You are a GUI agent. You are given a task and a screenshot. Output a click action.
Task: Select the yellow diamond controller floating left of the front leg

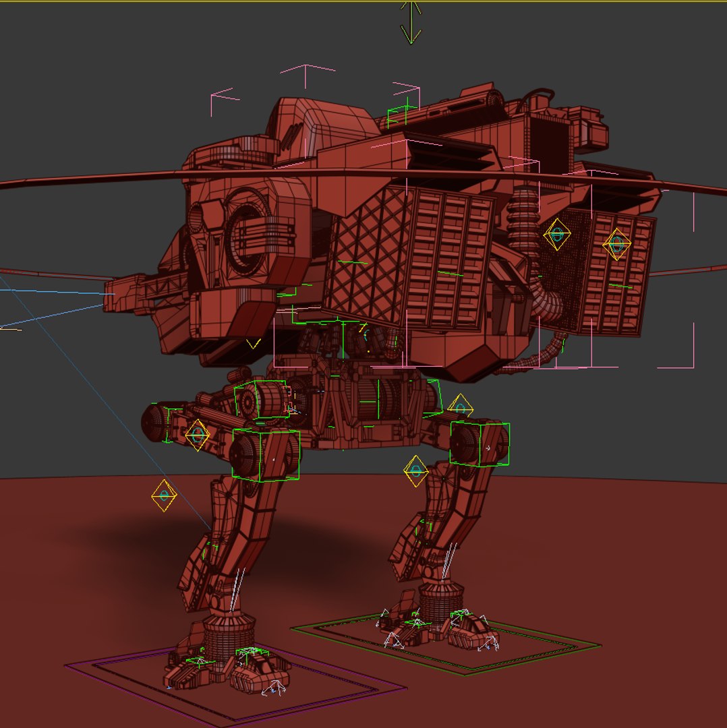(x=164, y=495)
